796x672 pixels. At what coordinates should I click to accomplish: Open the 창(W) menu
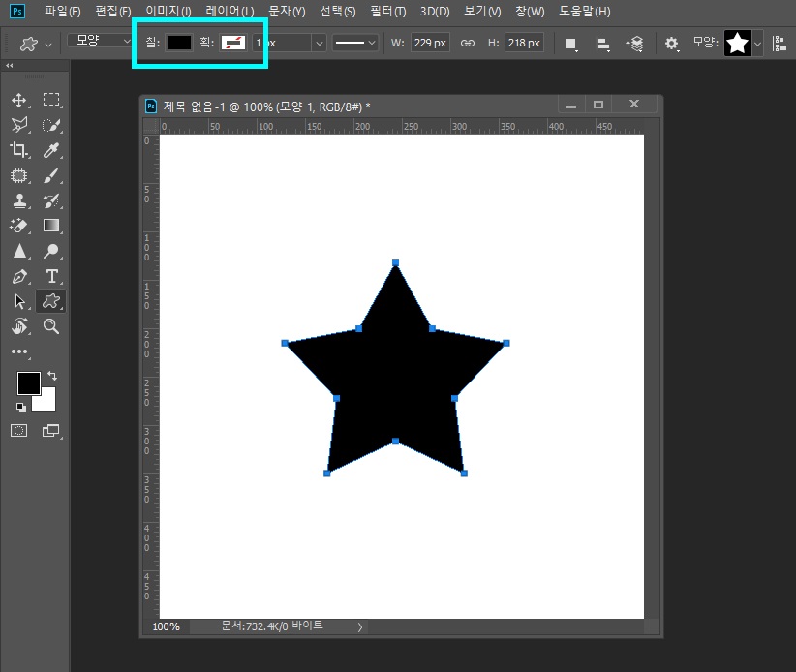pyautogui.click(x=530, y=12)
